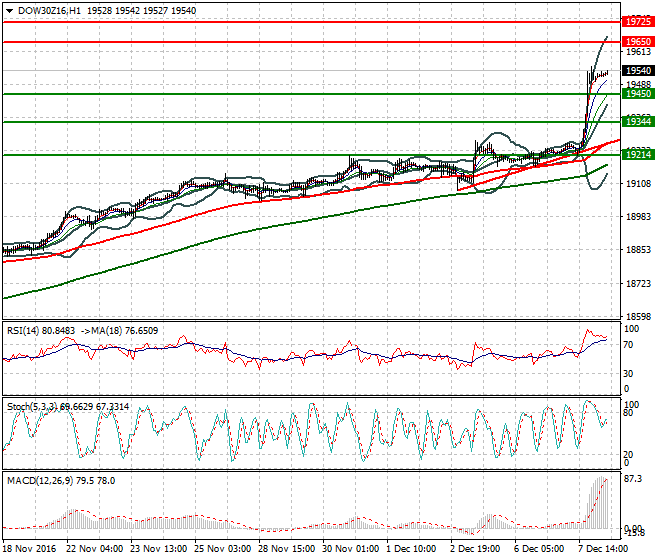
Task: Click the 30 Nov 01:00 time label
Action: point(350,549)
